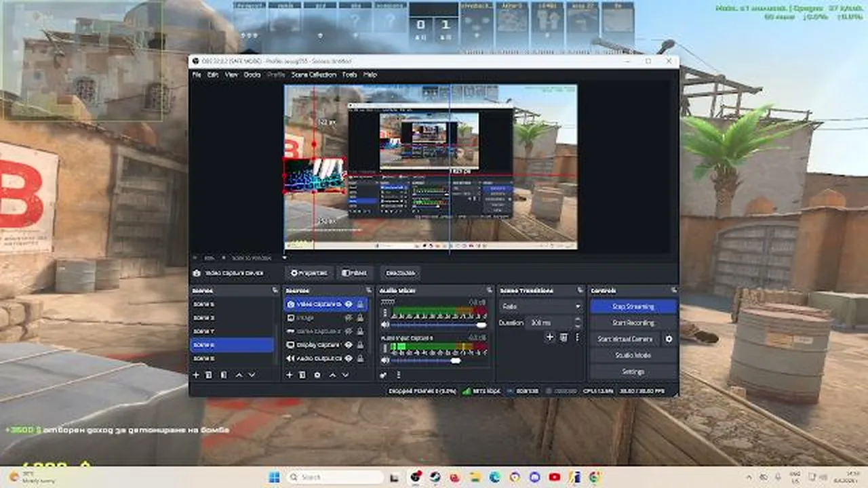868x488 pixels.
Task: Click the Deactivate button
Action: click(x=400, y=273)
